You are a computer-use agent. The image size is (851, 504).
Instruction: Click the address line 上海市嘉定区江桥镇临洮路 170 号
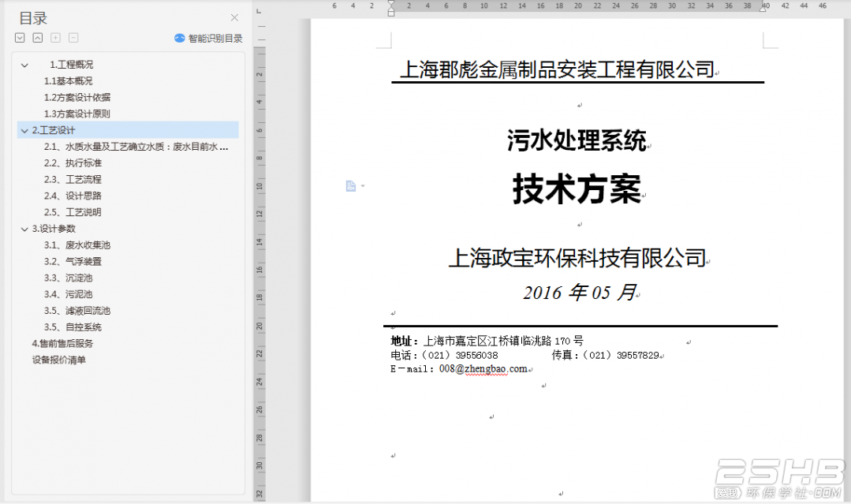(x=503, y=341)
